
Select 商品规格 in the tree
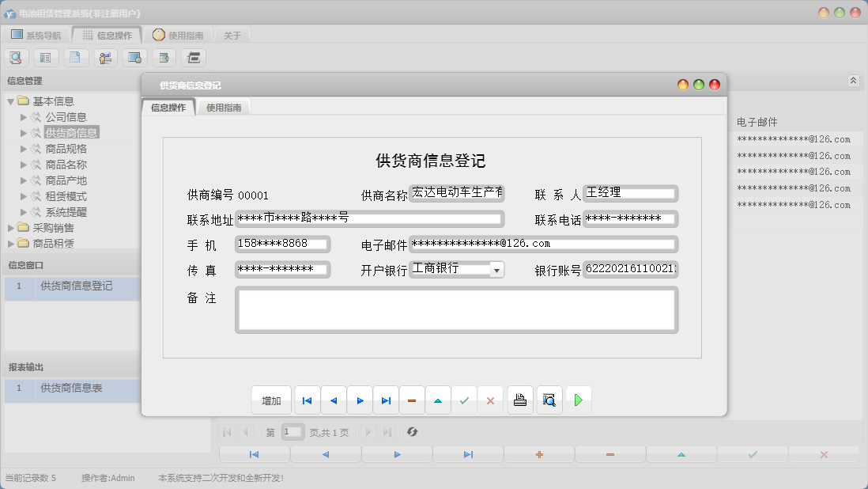[x=66, y=149]
